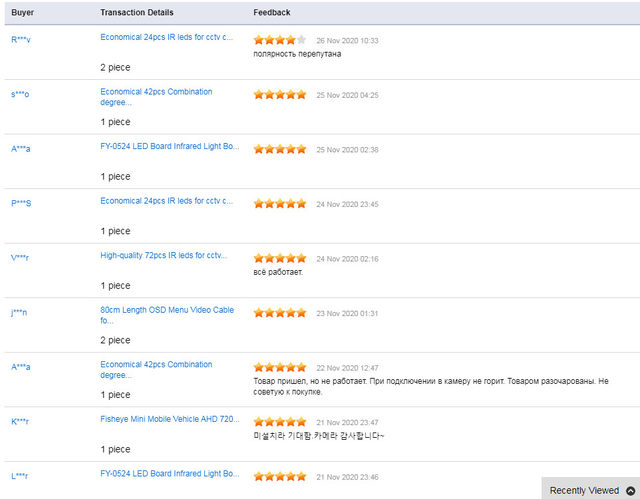The width and height of the screenshot is (640, 499).
Task: Click the five-star rating from K***r
Action: click(280, 422)
